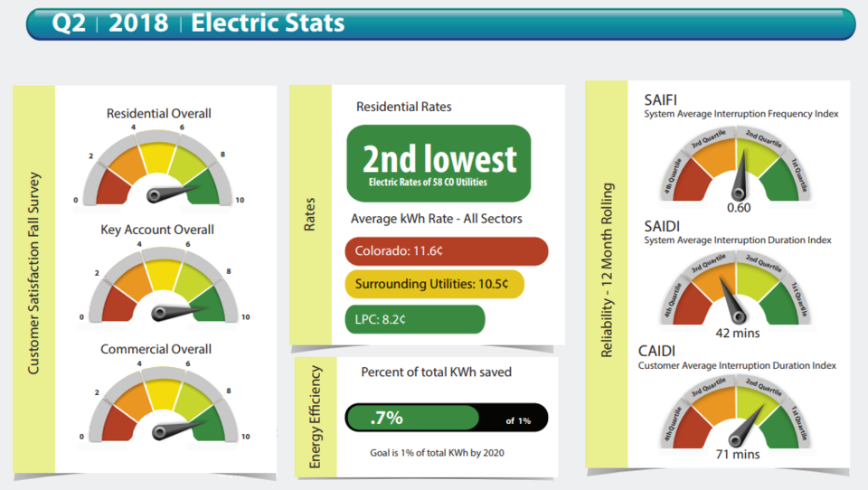
Task: Click the SAIFI gauge needle
Action: 741,174
